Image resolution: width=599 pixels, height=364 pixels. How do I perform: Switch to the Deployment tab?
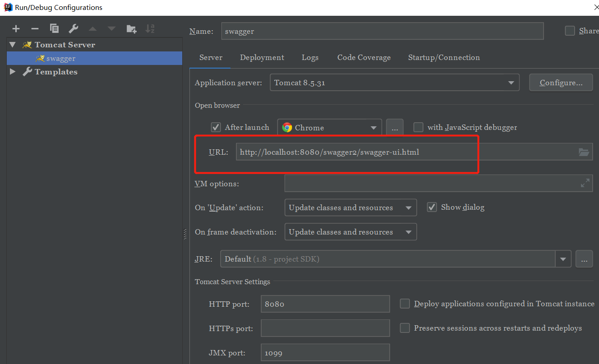point(262,57)
